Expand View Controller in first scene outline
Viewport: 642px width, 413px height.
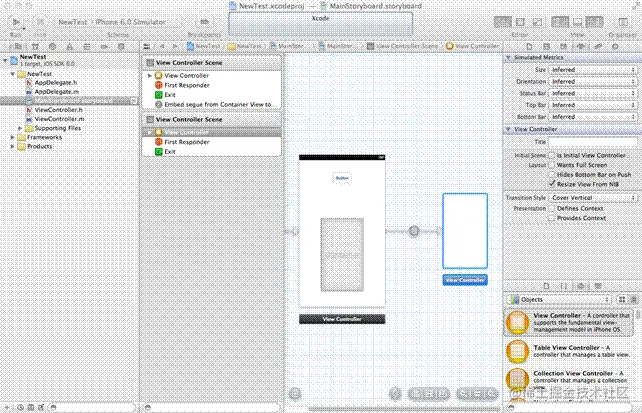pyautogui.click(x=149, y=76)
